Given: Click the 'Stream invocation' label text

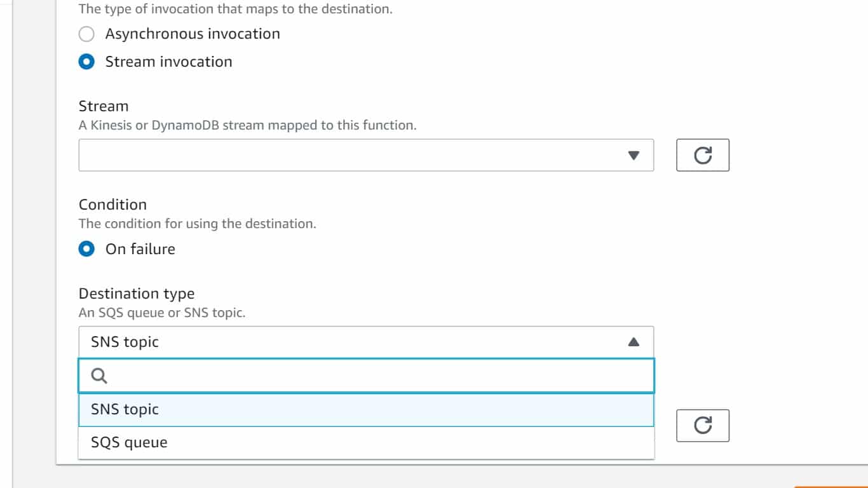Looking at the screenshot, I should point(168,62).
